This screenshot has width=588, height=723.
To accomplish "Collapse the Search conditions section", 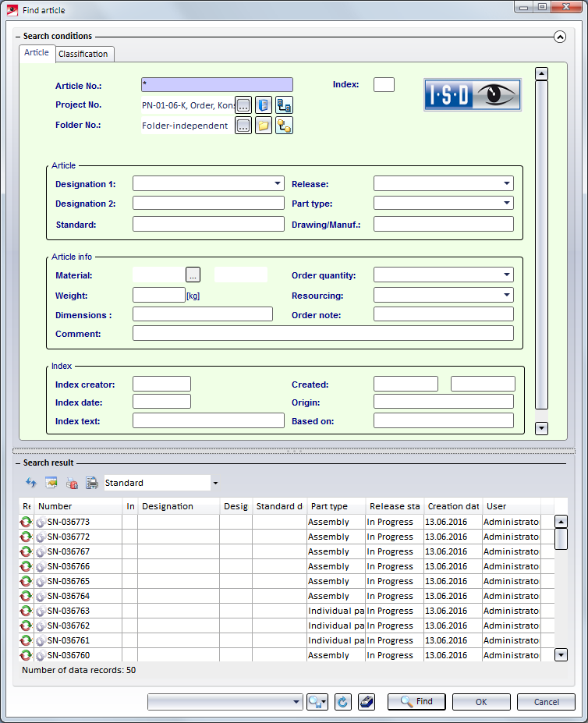I will 559,37.
